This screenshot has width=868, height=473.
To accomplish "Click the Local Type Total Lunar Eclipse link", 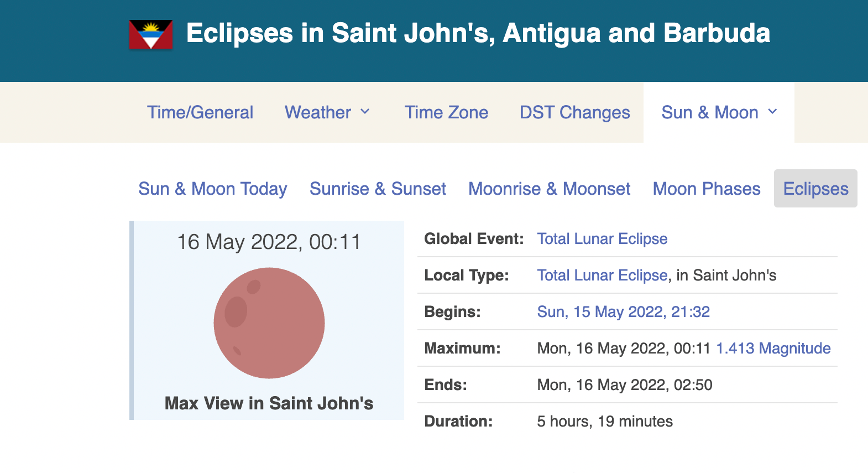I will [602, 275].
